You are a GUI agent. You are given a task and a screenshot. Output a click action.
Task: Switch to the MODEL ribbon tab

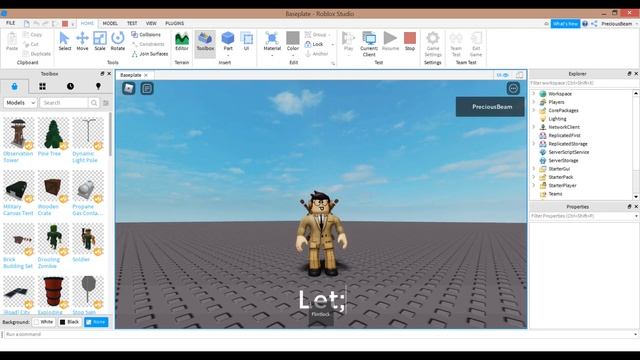pos(110,23)
